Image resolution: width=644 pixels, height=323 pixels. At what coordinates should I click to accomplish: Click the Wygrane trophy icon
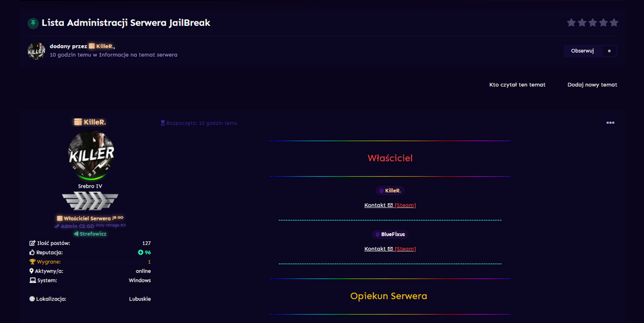(32, 262)
